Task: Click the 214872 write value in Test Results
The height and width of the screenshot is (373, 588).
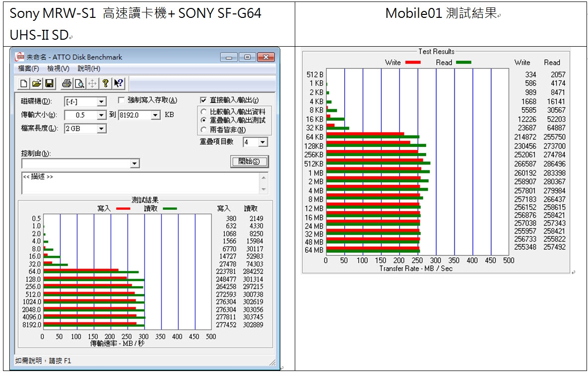Action: tap(525, 138)
